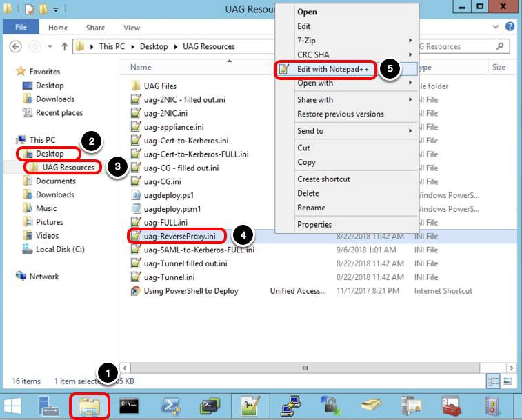This screenshot has height=420, width=522.
Task: Switch to Details view layout
Action: [493, 381]
